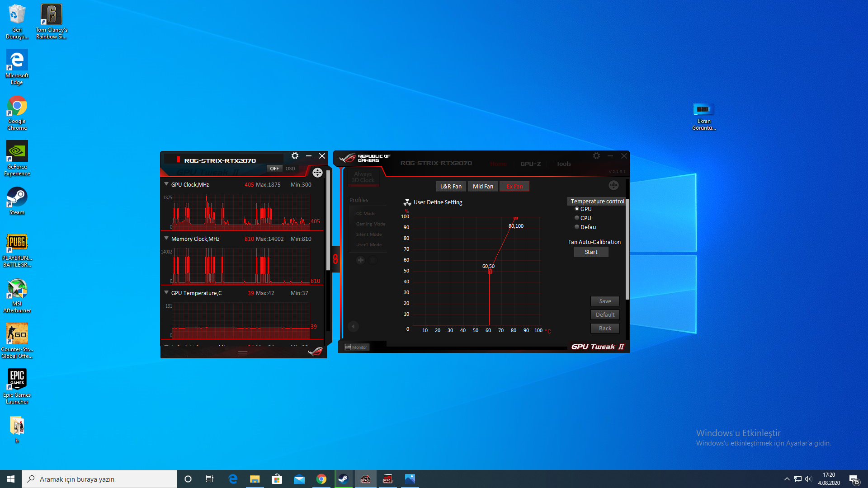868x488 pixels.
Task: Click the red link icon between panels
Action: coord(335,259)
